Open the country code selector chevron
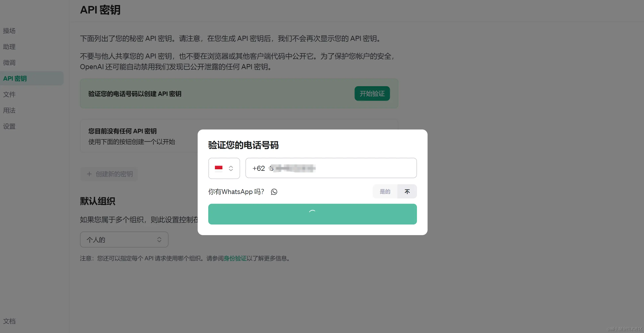 (x=231, y=168)
